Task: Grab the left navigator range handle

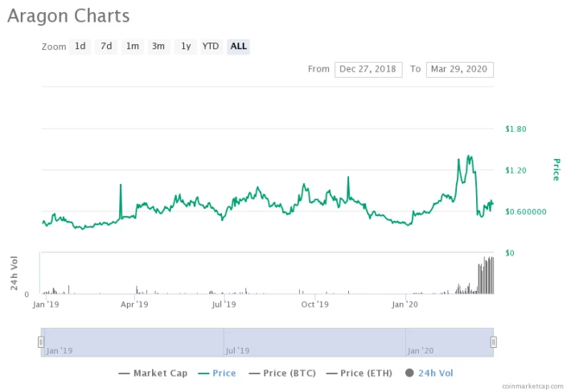Action: 41,342
